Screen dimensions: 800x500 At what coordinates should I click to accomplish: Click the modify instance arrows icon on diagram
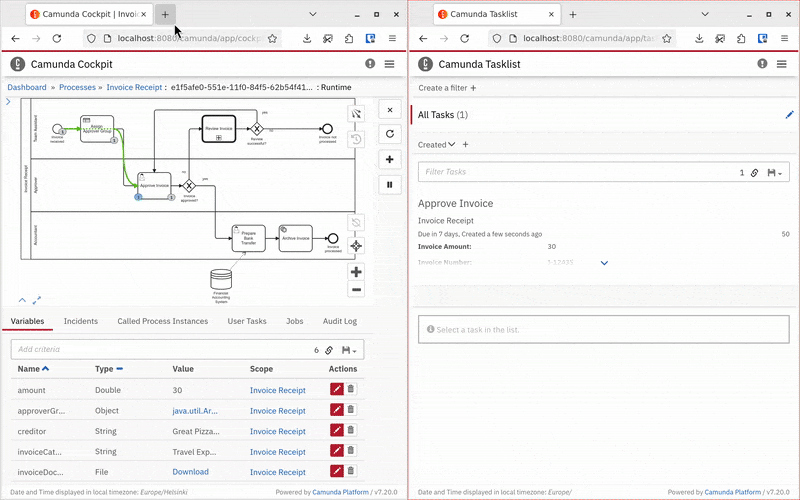356,114
